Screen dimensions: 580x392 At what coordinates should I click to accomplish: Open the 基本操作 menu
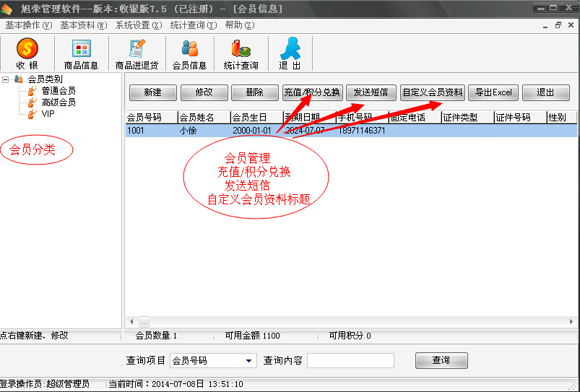[x=29, y=25]
